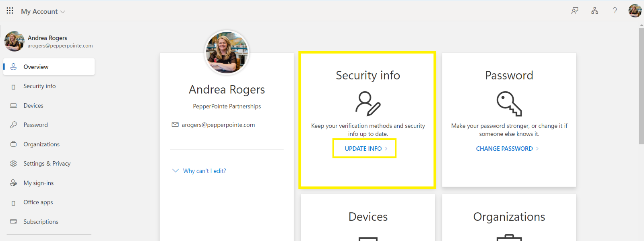Click the vertical scrollbar on the right
Viewport: 644px width, 241px height.
click(641, 85)
